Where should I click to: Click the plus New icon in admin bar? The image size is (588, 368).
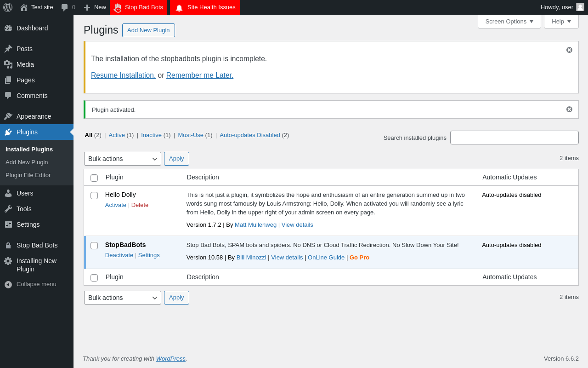coord(87,7)
